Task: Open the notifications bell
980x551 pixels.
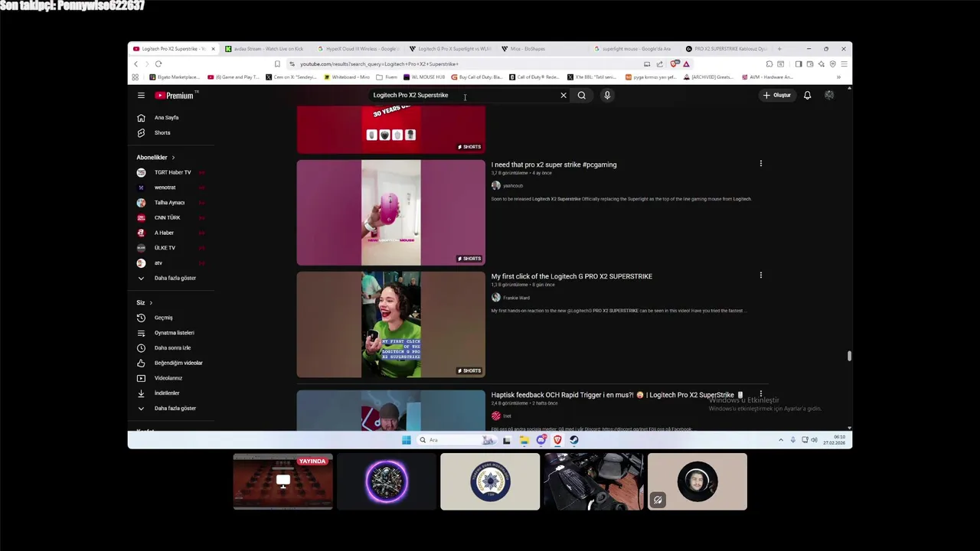Action: click(807, 96)
